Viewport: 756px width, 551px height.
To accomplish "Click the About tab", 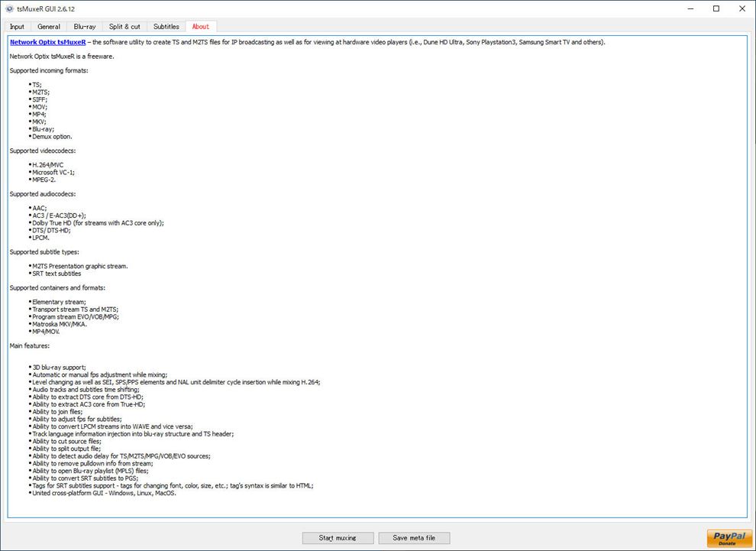I will 201,27.
